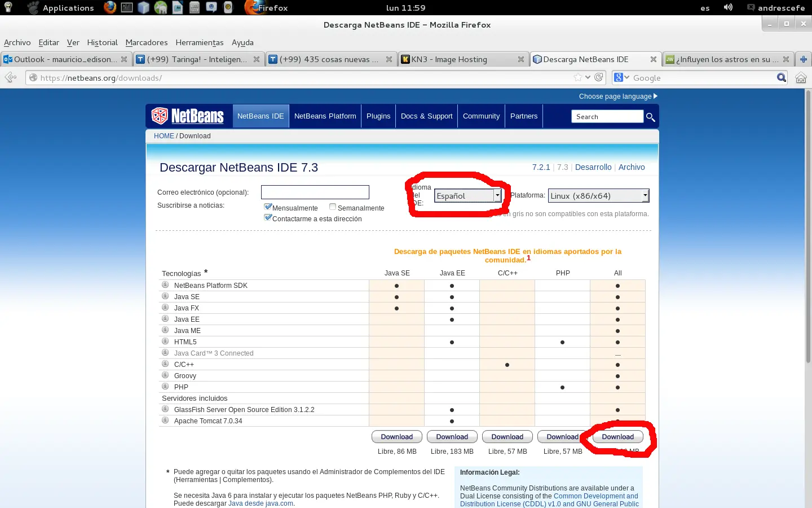The image size is (812, 508).
Task: Close the Taringa! - Inteligen... tab
Action: tap(257, 59)
